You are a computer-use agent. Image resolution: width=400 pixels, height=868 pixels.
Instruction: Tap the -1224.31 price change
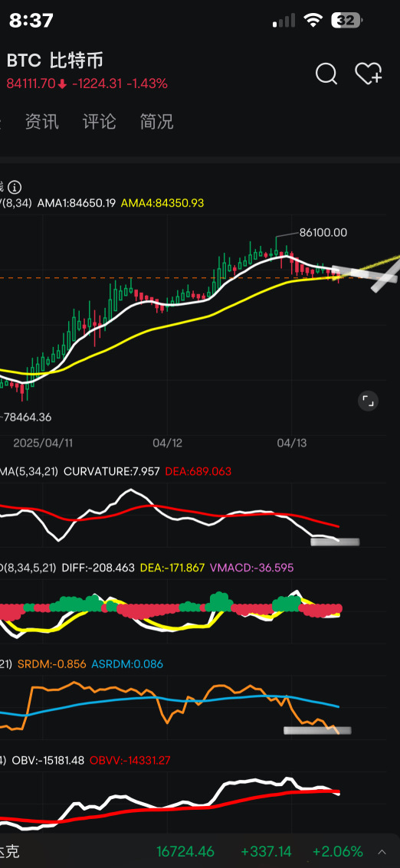tap(97, 84)
